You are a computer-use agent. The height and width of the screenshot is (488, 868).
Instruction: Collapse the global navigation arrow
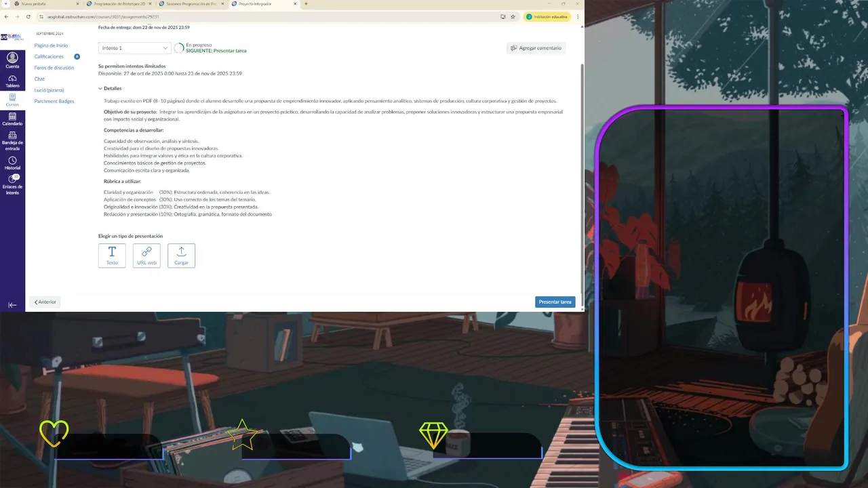click(12, 305)
